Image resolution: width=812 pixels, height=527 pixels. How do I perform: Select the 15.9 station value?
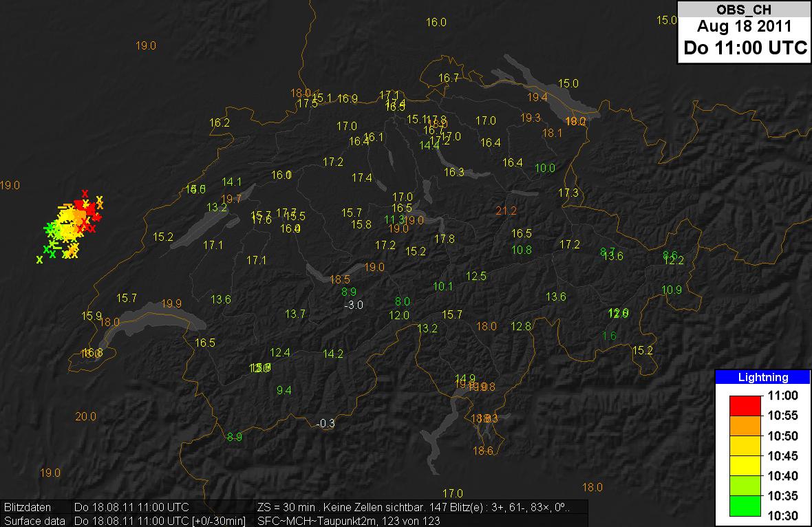click(91, 316)
